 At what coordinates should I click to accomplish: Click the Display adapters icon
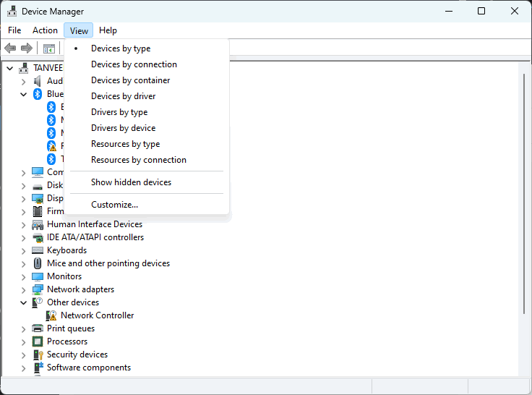point(38,198)
